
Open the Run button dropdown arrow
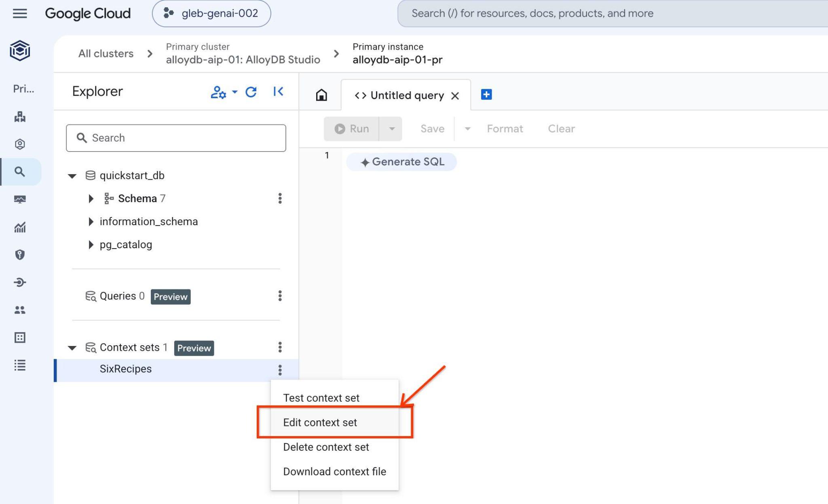coord(391,129)
